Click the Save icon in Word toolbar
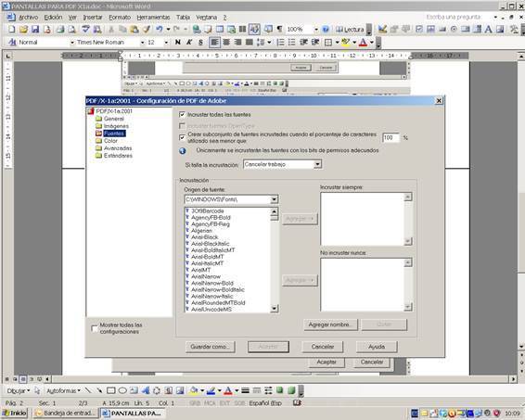The image size is (525, 420). (35, 30)
